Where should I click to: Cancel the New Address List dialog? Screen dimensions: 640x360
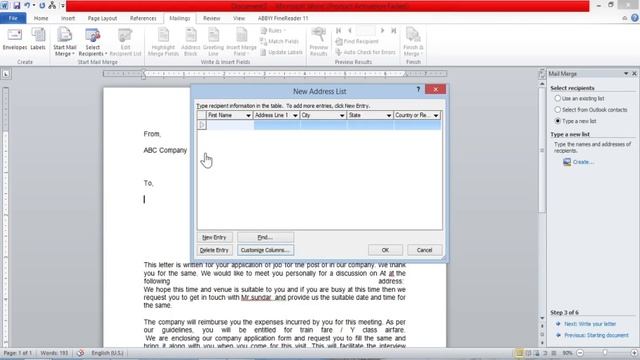click(x=424, y=250)
